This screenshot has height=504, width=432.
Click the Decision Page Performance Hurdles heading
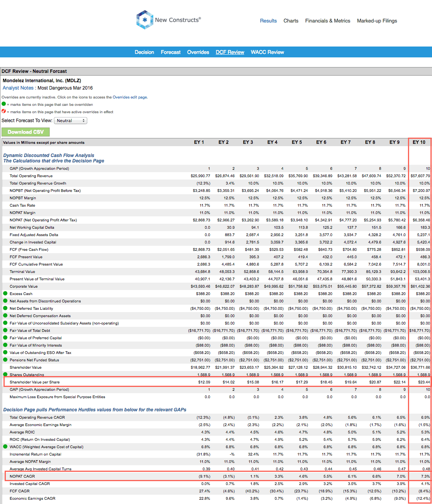tap(95, 410)
